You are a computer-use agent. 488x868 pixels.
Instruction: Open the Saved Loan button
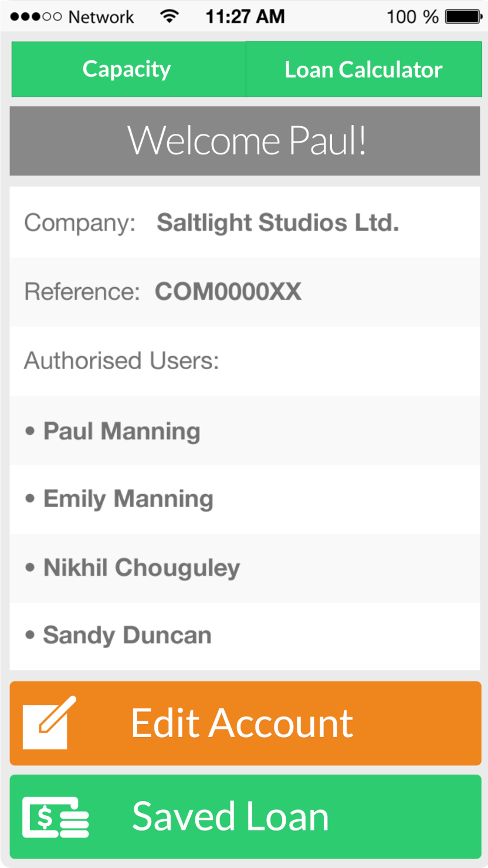tap(245, 816)
